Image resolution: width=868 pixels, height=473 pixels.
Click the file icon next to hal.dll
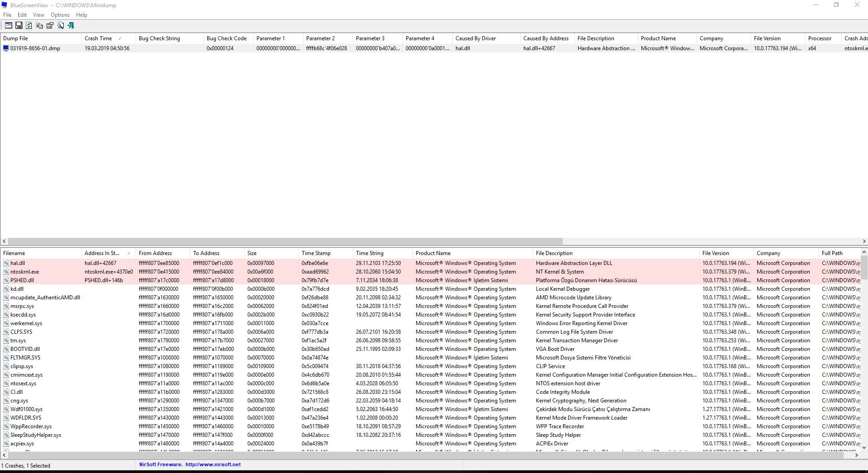[6, 263]
